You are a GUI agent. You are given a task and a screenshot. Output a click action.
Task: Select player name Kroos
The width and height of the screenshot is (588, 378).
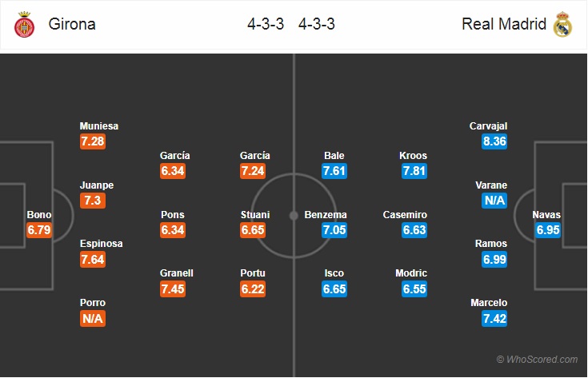click(x=414, y=155)
